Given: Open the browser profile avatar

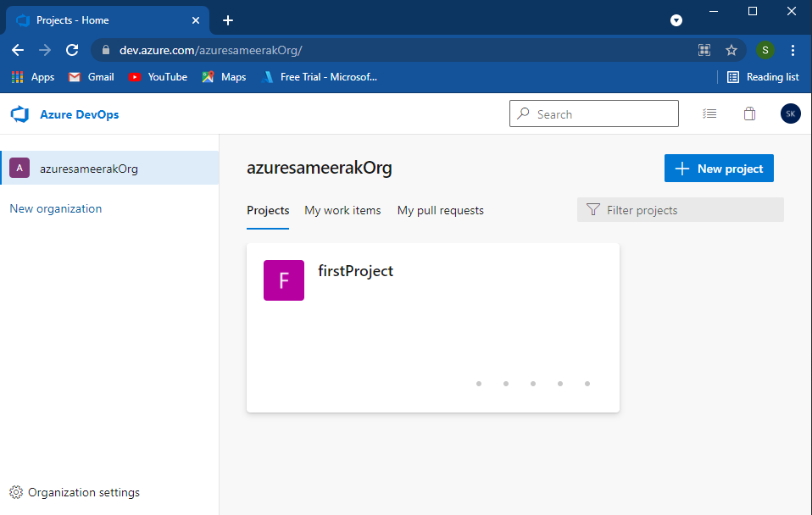Looking at the screenshot, I should (765, 50).
